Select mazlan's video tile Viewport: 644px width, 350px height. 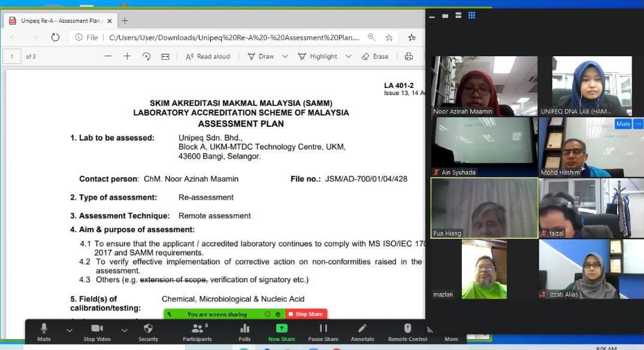point(484,269)
